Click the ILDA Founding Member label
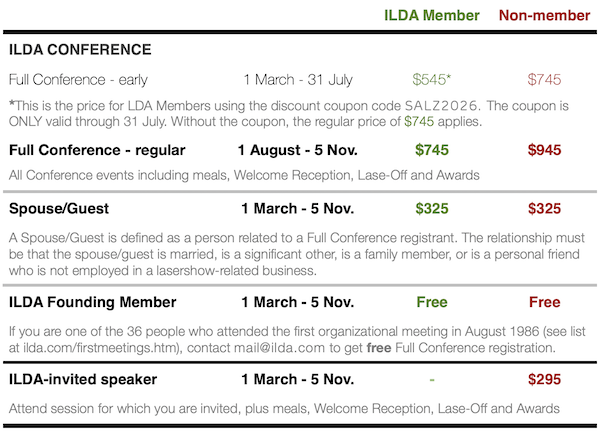Viewport: 600px width, 431px height. (93, 302)
